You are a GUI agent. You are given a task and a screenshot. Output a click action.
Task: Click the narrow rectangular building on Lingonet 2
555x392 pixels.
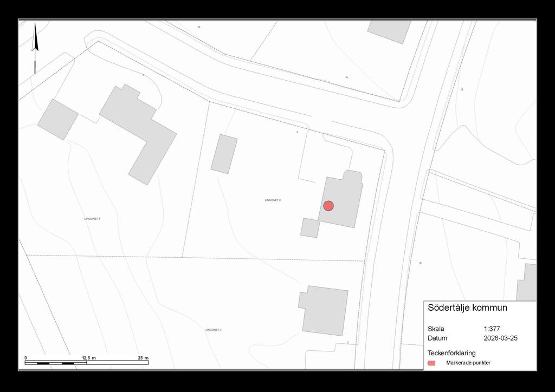(x=224, y=154)
